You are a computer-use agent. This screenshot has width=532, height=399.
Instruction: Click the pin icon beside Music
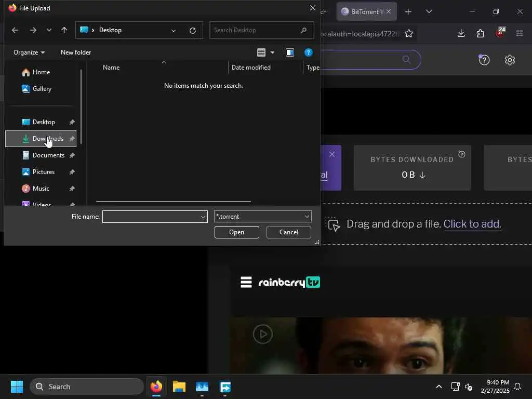(72, 189)
